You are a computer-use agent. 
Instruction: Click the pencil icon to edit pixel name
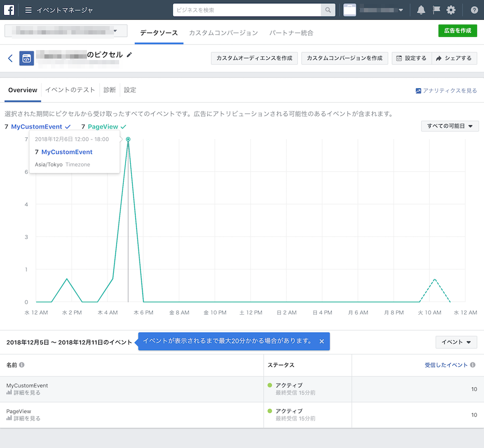130,55
